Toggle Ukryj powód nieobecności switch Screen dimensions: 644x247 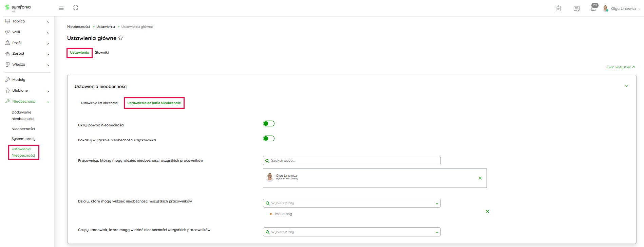point(268,124)
